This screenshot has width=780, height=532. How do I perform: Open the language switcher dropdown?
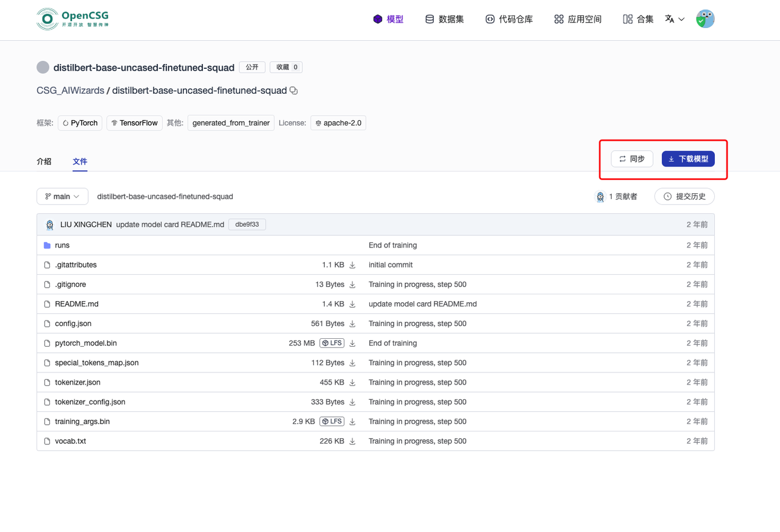[x=675, y=19]
